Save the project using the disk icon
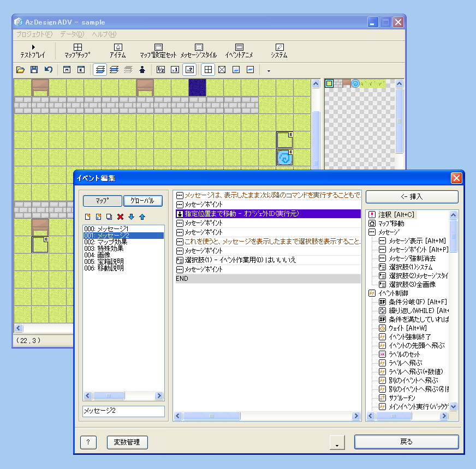The width and height of the screenshot is (476, 469). pyautogui.click(x=33, y=70)
